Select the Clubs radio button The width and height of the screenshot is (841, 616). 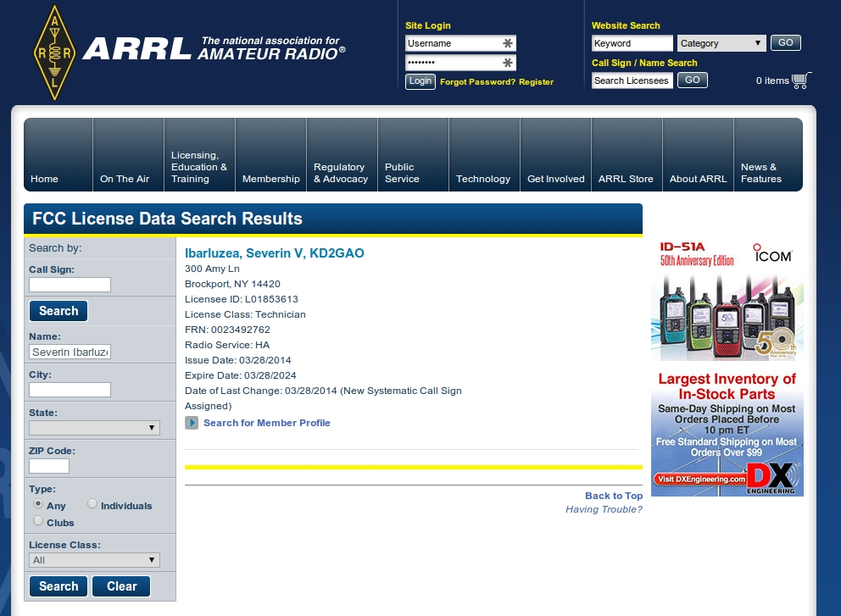[x=38, y=520]
